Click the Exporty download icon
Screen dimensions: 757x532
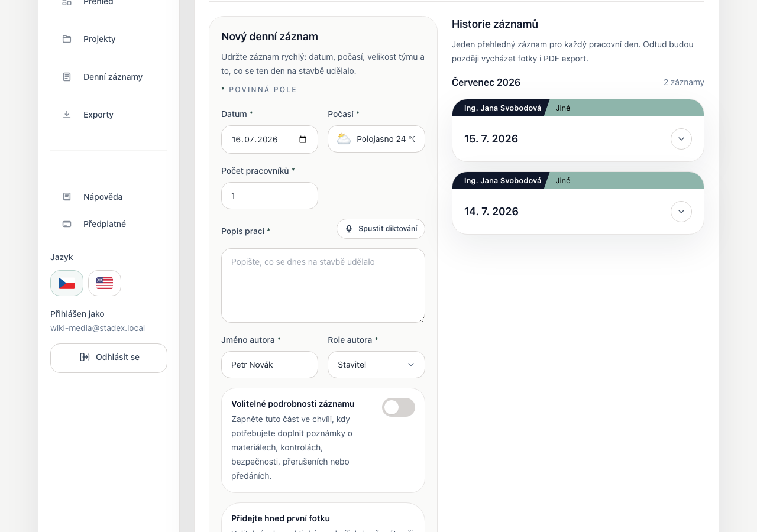click(67, 115)
